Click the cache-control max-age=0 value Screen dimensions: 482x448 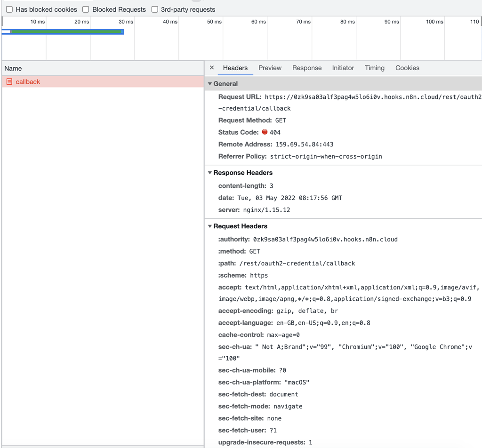(x=283, y=335)
